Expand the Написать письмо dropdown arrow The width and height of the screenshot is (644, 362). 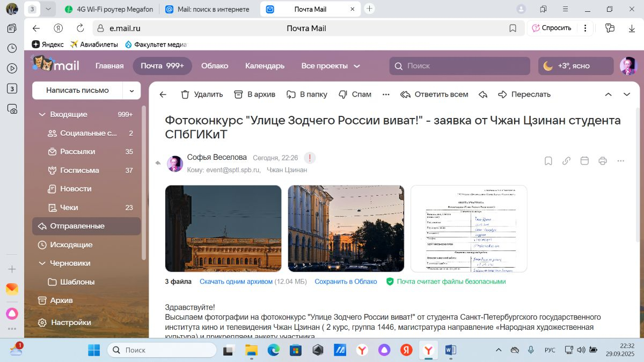click(131, 91)
